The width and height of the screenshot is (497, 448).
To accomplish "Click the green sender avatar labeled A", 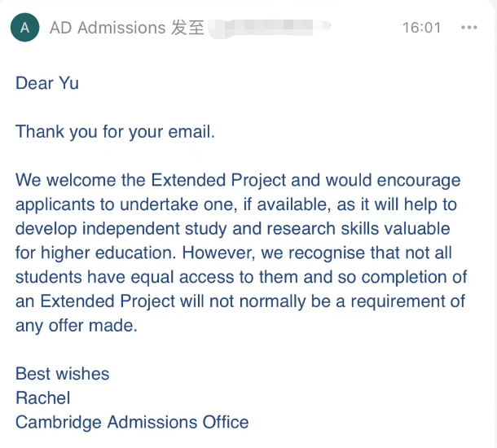I will 24,28.
